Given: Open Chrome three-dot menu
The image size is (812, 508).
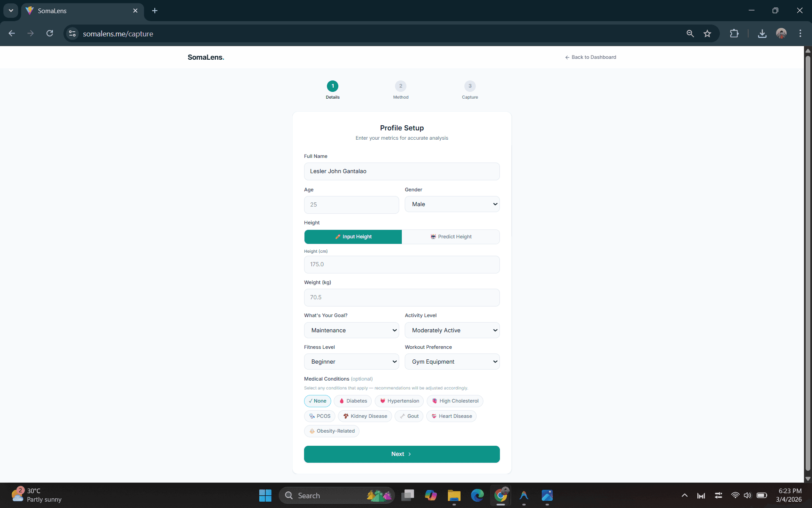Looking at the screenshot, I should [x=800, y=33].
